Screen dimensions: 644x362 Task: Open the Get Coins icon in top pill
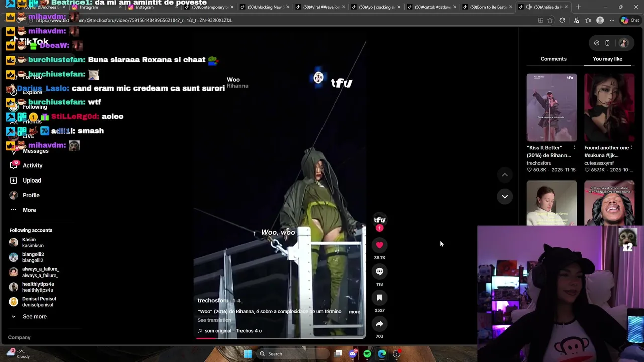(x=597, y=43)
